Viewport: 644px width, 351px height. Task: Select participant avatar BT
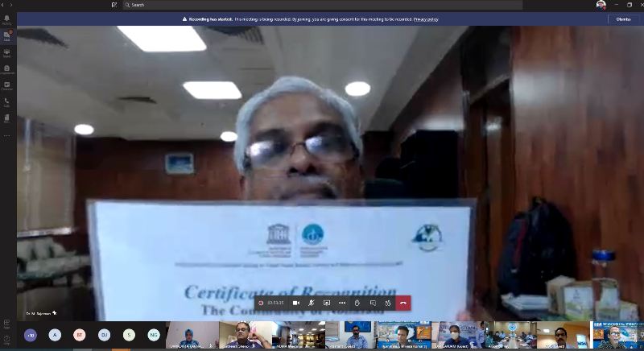click(x=80, y=336)
